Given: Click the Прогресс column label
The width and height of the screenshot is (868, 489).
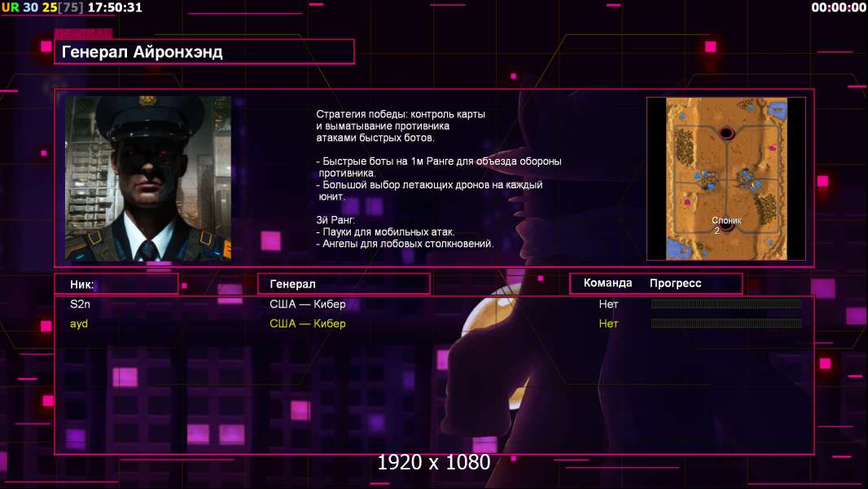Looking at the screenshot, I should pos(675,283).
